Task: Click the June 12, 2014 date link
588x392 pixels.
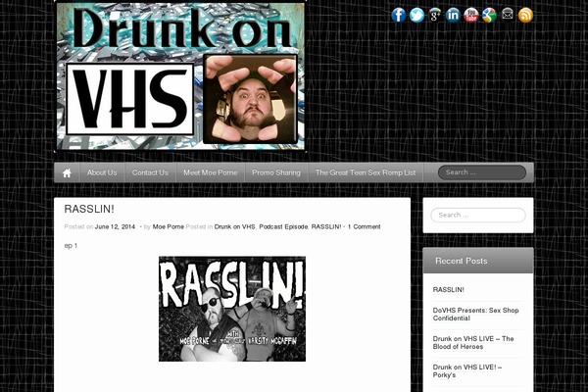Action: tap(115, 226)
